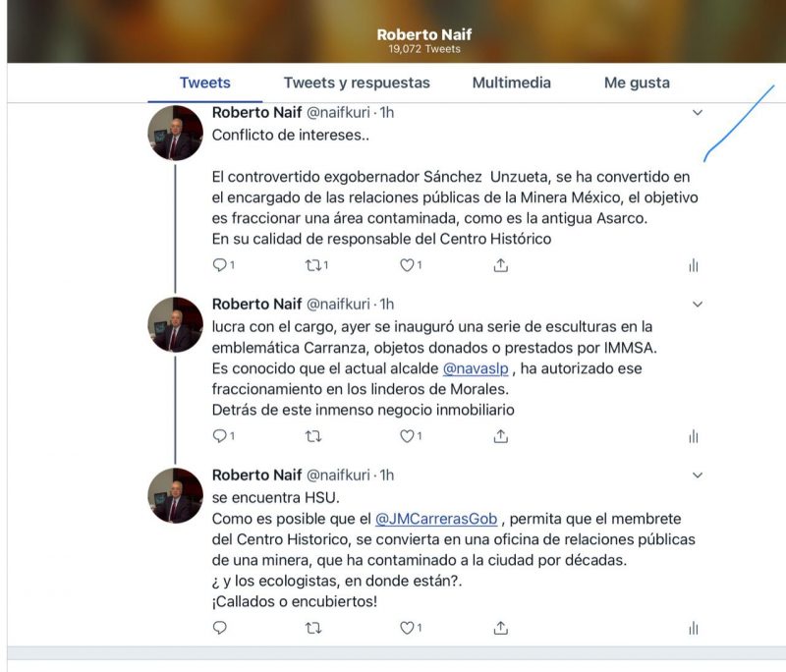View analytics for the last tweet

click(694, 628)
